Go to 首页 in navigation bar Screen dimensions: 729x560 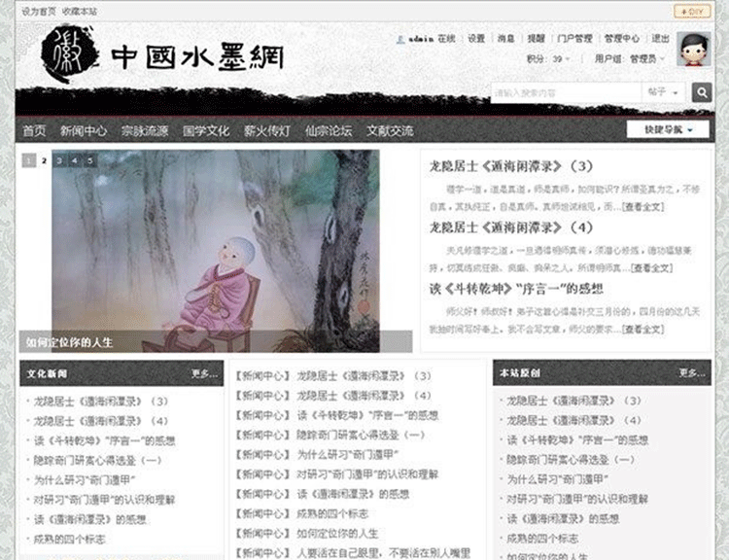click(34, 130)
